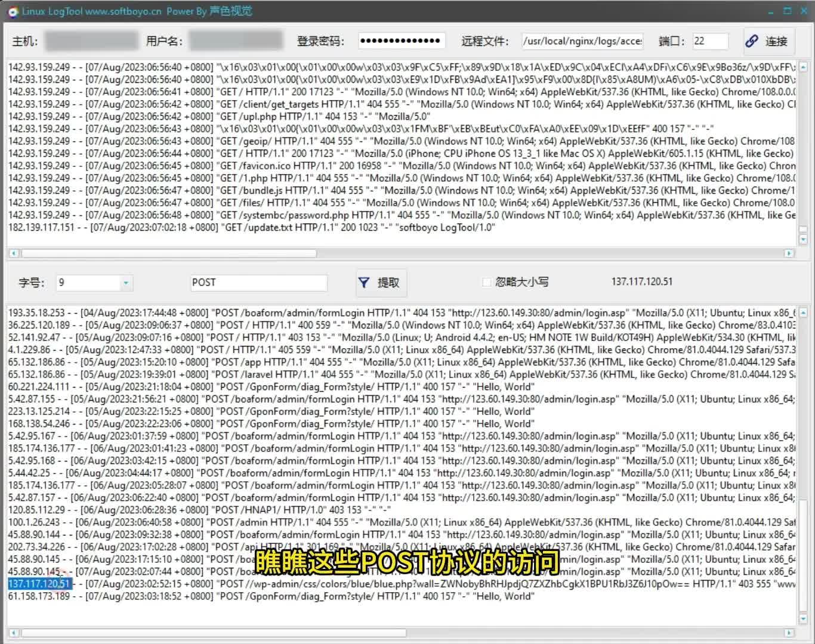
Task: Select the highlighted IP 137.117.120.51 in results
Action: click(38, 584)
